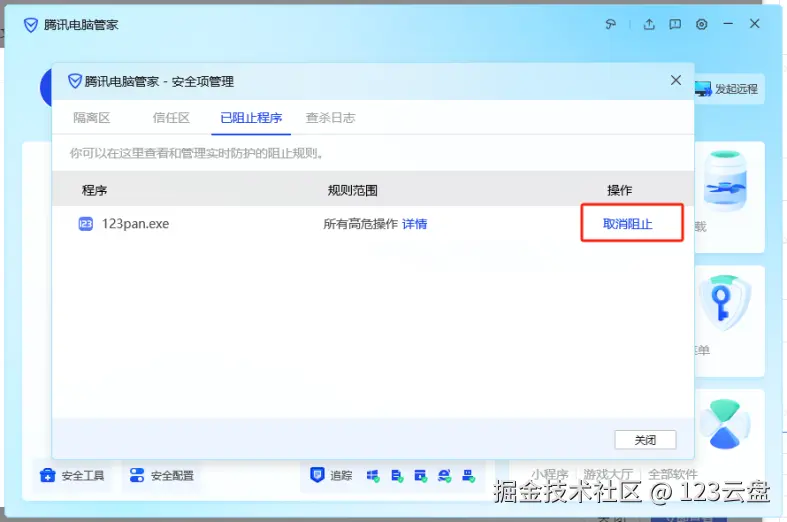The height and width of the screenshot is (522, 787).
Task: Click the key shield card icon
Action: coord(725,303)
